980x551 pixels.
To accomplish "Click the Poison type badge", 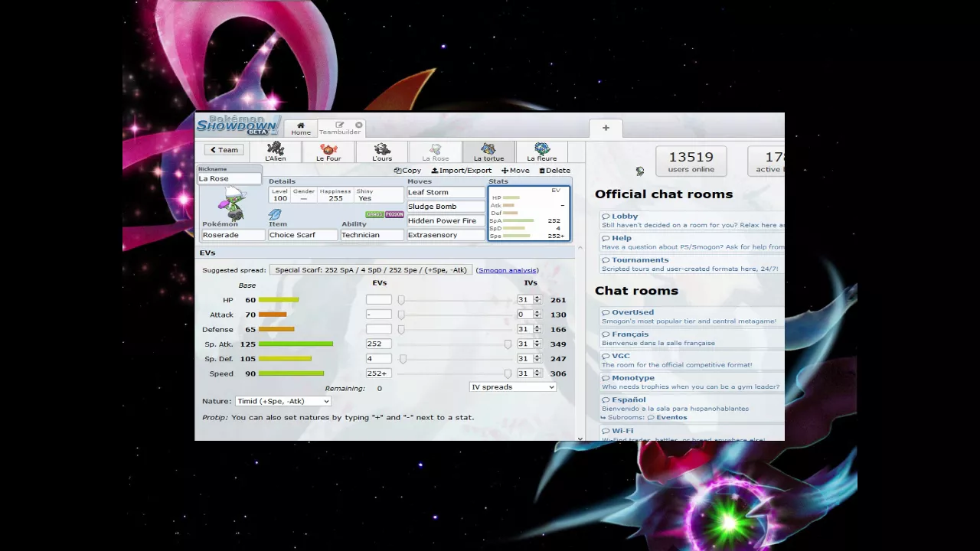I will 394,214.
